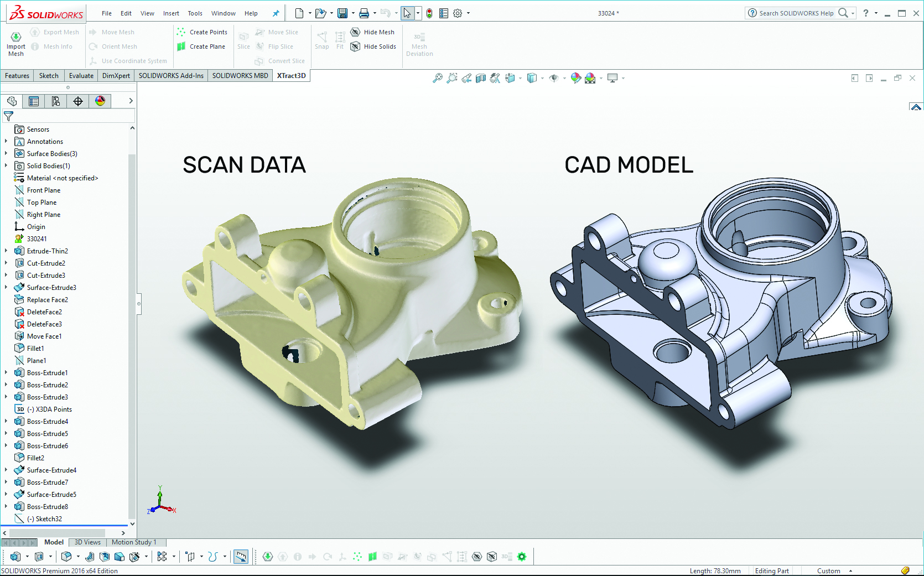The width and height of the screenshot is (924, 576).
Task: Toggle the pinned state of the menu bar
Action: point(276,13)
